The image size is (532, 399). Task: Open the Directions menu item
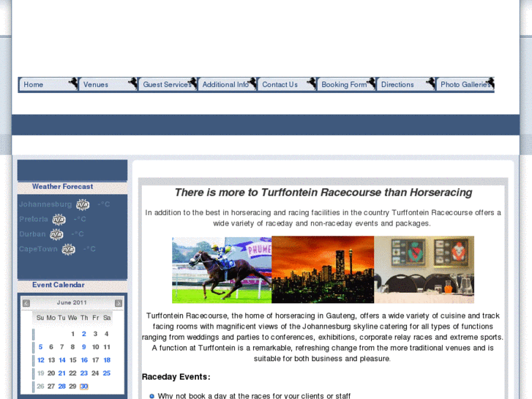[406, 84]
